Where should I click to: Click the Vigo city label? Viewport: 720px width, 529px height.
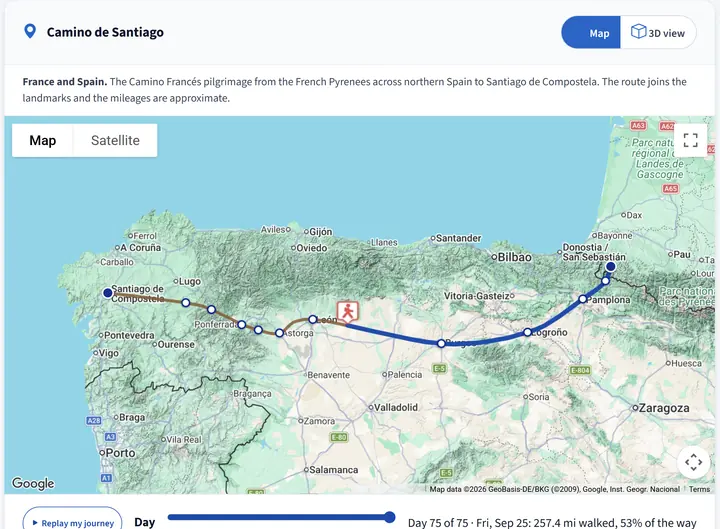click(109, 353)
